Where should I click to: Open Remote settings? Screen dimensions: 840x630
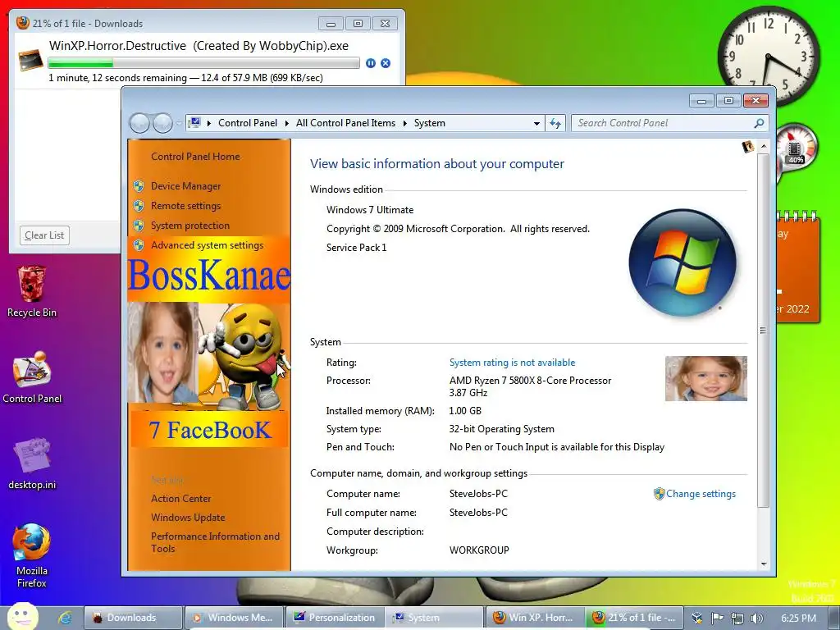coord(186,206)
